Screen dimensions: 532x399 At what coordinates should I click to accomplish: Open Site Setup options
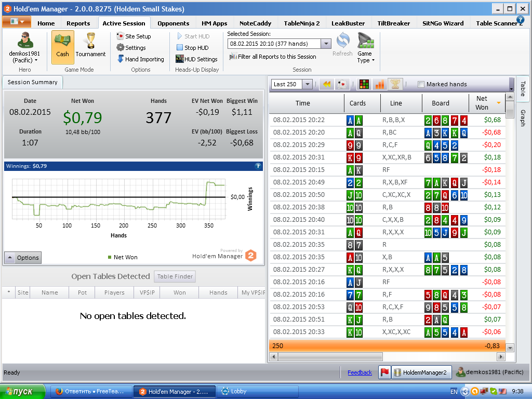[x=134, y=36]
